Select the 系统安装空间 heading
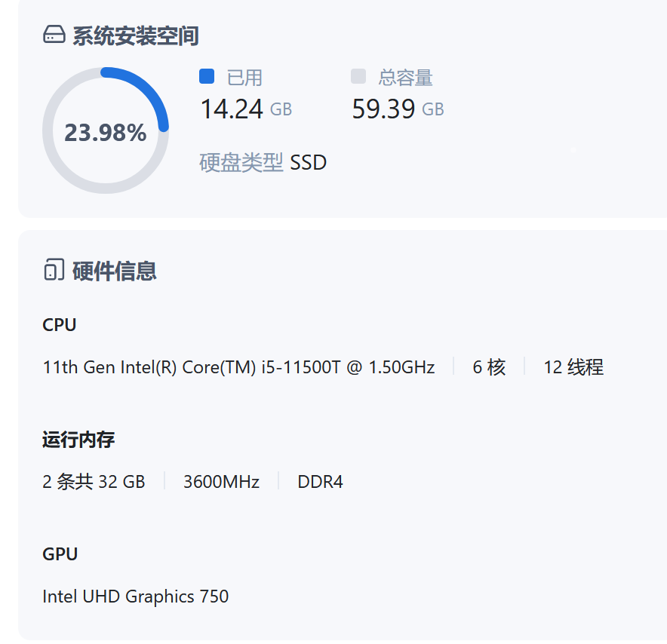 136,35
